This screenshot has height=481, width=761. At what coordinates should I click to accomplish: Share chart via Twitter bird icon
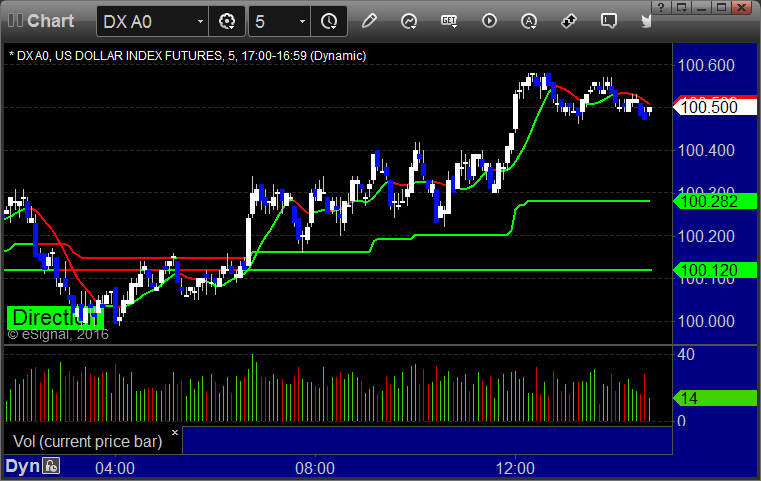[x=646, y=21]
